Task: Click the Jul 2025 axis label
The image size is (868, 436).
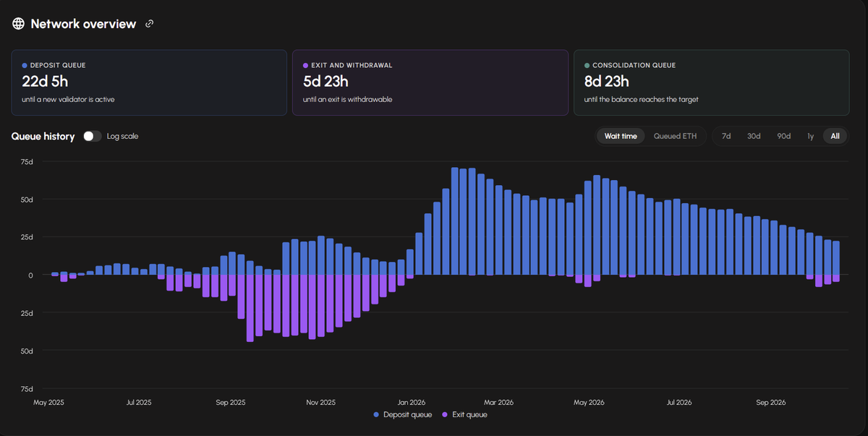Action: [x=139, y=402]
